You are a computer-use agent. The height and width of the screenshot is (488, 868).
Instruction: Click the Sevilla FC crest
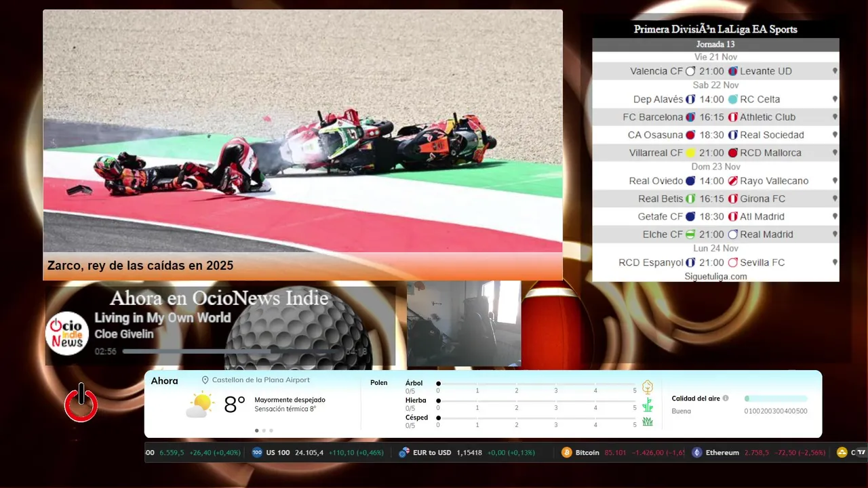[x=732, y=262]
